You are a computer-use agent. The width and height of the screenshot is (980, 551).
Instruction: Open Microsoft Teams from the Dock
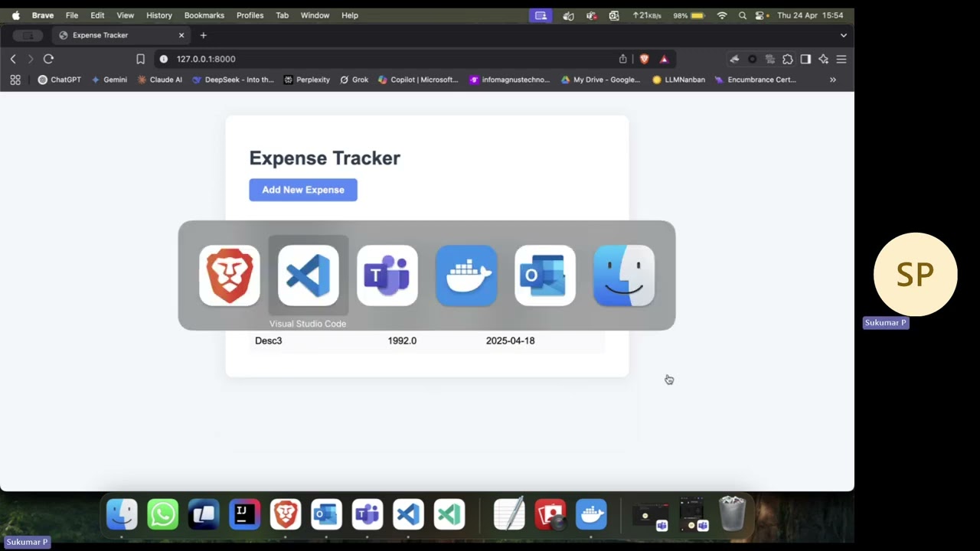tap(367, 514)
